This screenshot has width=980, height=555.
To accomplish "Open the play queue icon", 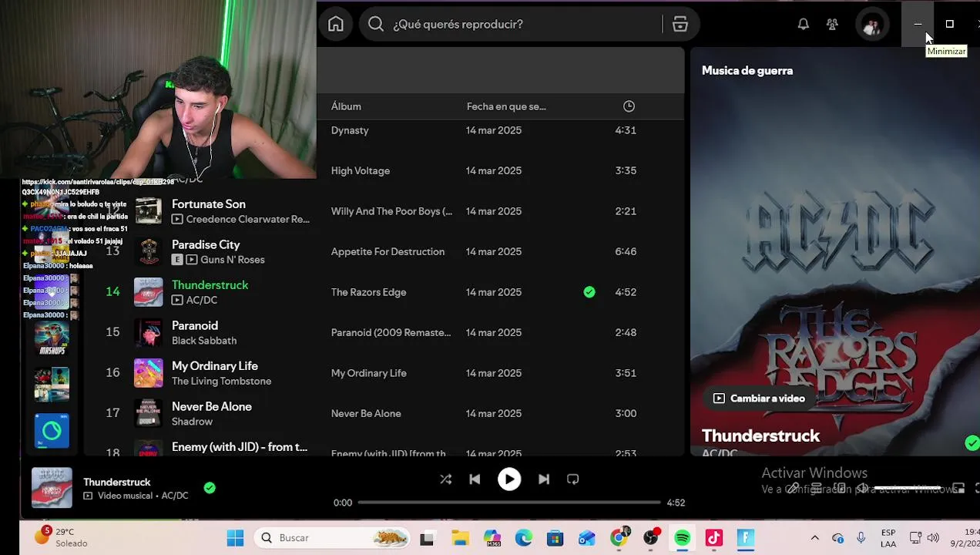I will pyautogui.click(x=817, y=489).
